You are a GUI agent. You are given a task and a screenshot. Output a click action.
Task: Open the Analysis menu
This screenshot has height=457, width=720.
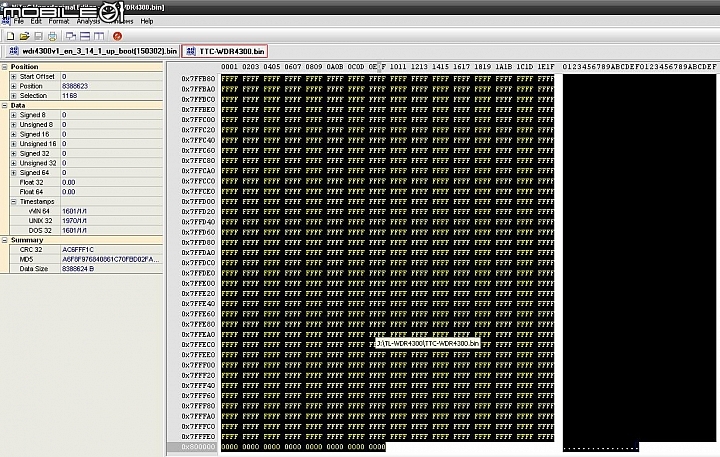click(88, 21)
